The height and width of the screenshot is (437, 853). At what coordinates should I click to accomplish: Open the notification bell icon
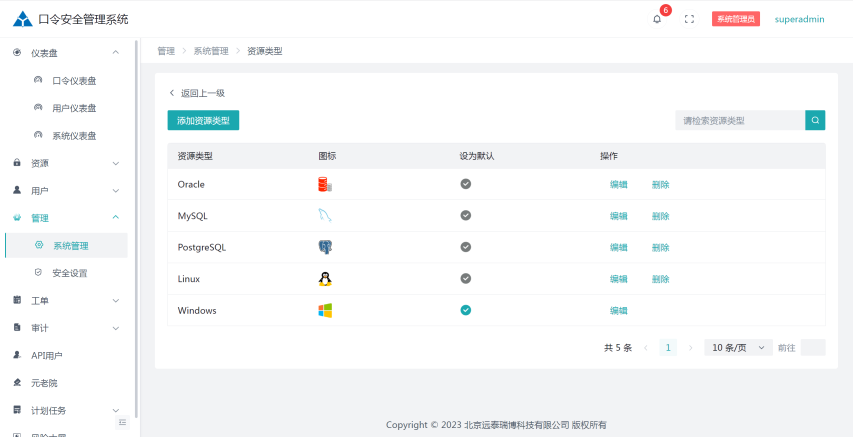pos(657,19)
